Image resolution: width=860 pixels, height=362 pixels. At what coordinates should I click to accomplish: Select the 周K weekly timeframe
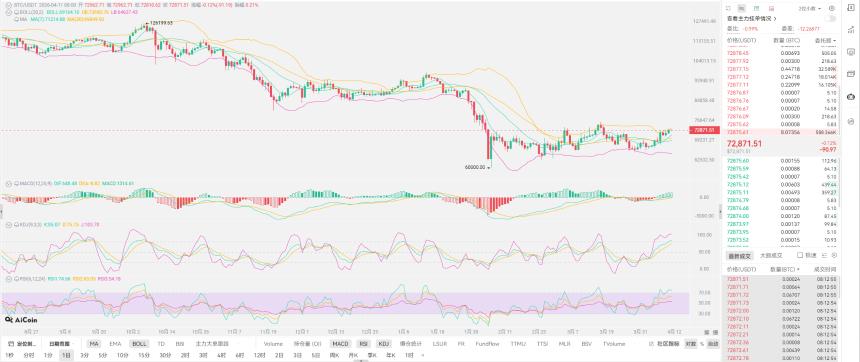(x=335, y=355)
